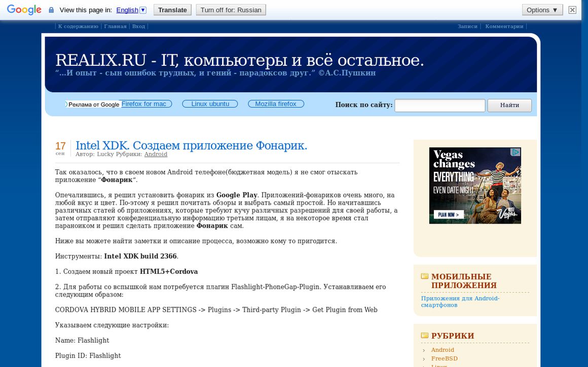Click the Google logo in translate bar
This screenshot has width=588, height=367.
pos(24,10)
